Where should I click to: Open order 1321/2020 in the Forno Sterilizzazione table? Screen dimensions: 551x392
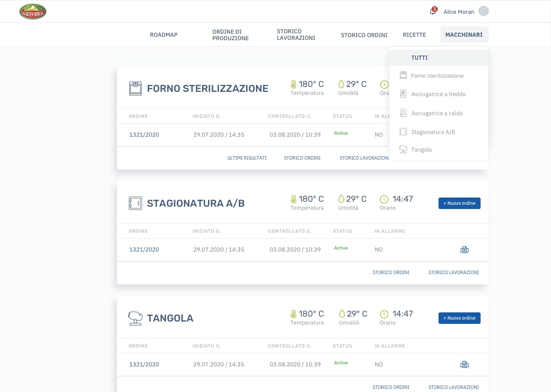click(x=144, y=135)
